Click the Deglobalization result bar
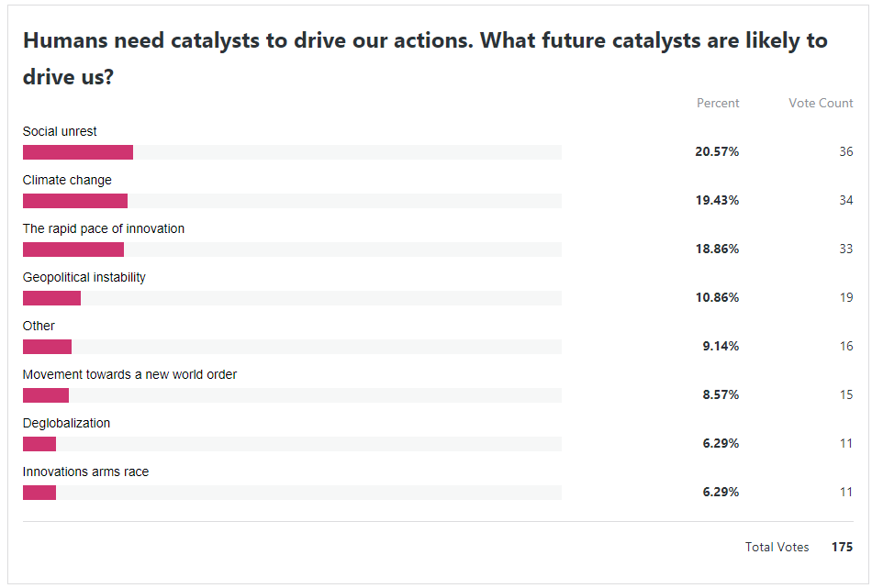This screenshot has height=588, width=872. (39, 444)
